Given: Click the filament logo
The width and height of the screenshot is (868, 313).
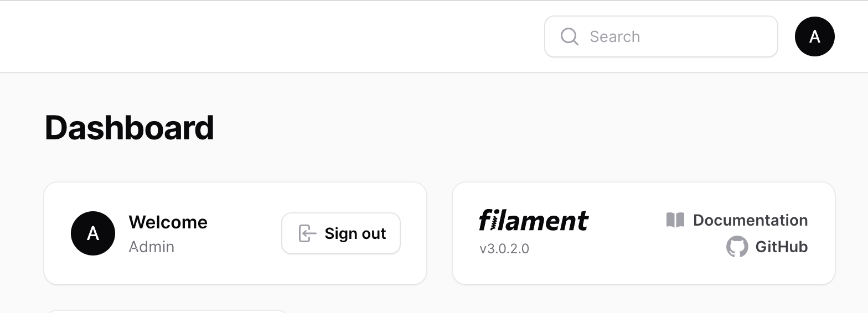Looking at the screenshot, I should tap(534, 220).
